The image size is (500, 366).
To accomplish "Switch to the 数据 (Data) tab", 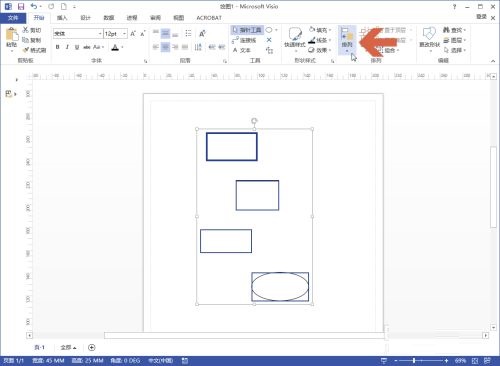I will (109, 18).
